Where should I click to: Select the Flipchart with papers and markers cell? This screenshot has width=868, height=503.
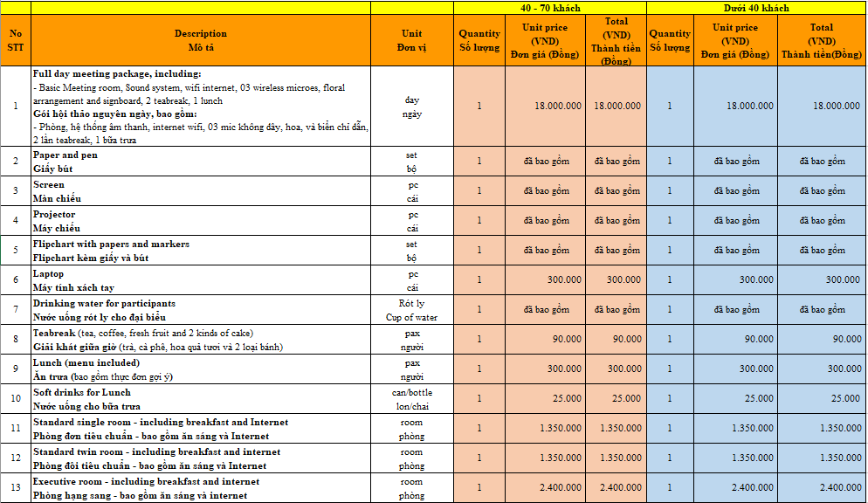click(201, 251)
